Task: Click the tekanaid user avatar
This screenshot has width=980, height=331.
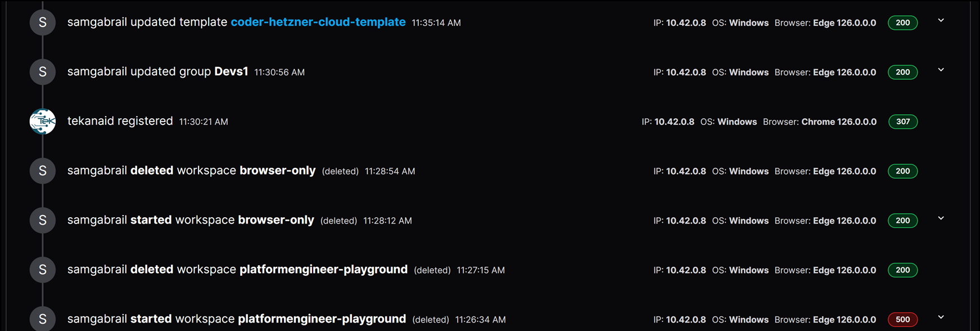Action: coord(43,122)
